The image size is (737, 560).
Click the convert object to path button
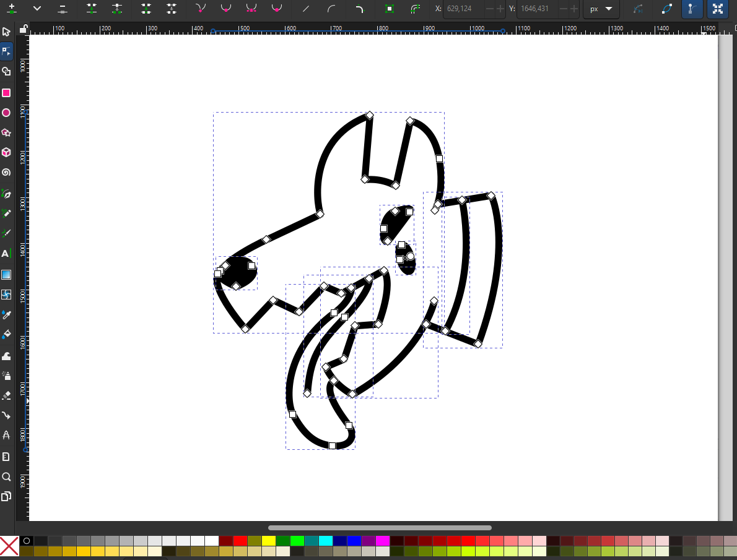(x=389, y=9)
